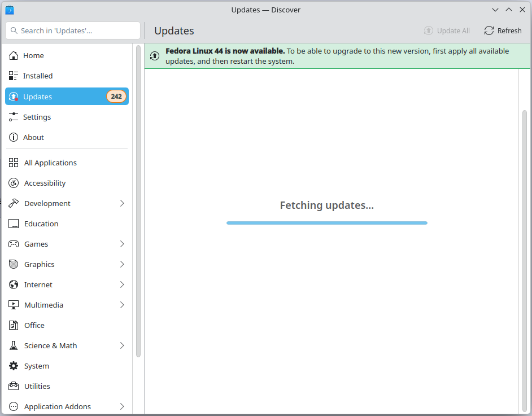The width and height of the screenshot is (532, 416).
Task: Expand the Games category chevron
Action: pos(122,244)
